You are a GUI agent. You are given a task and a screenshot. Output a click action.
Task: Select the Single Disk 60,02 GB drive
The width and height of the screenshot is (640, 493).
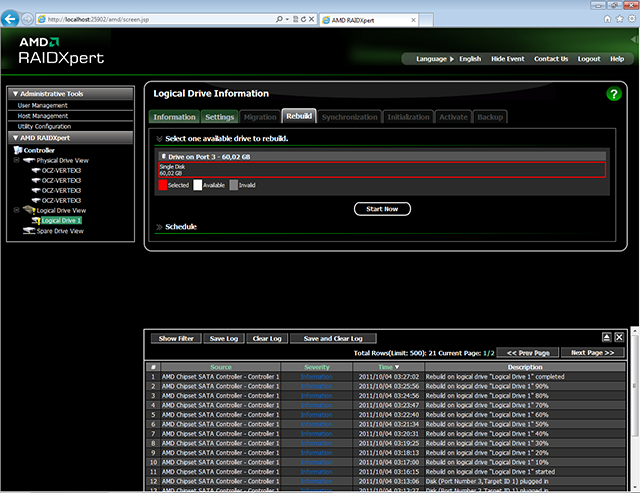pos(382,170)
